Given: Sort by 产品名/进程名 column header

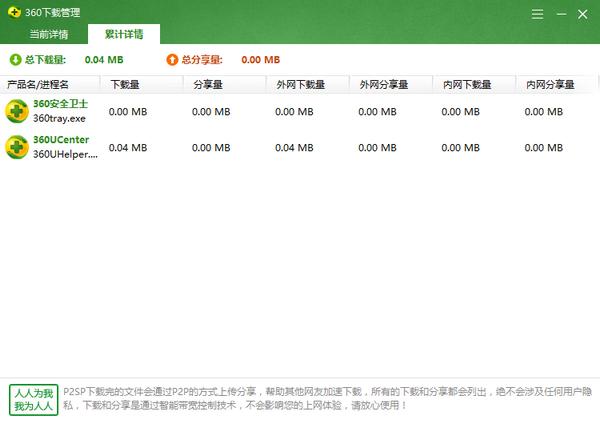Looking at the screenshot, I should (x=50, y=84).
